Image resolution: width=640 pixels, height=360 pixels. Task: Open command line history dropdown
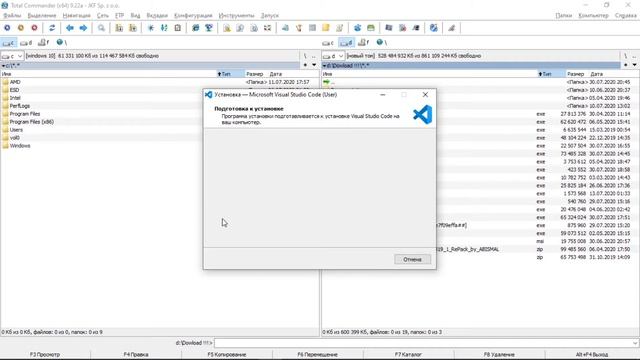coord(635,343)
